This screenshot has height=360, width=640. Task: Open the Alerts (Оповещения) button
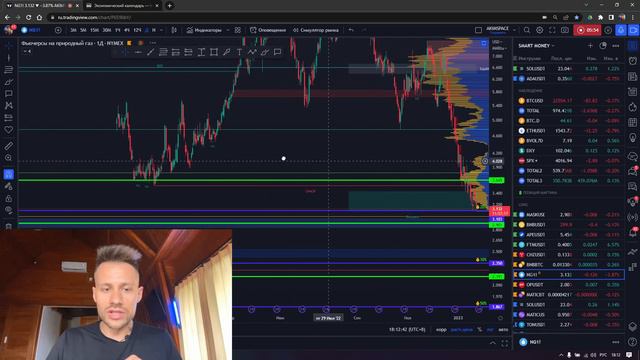coord(267,30)
